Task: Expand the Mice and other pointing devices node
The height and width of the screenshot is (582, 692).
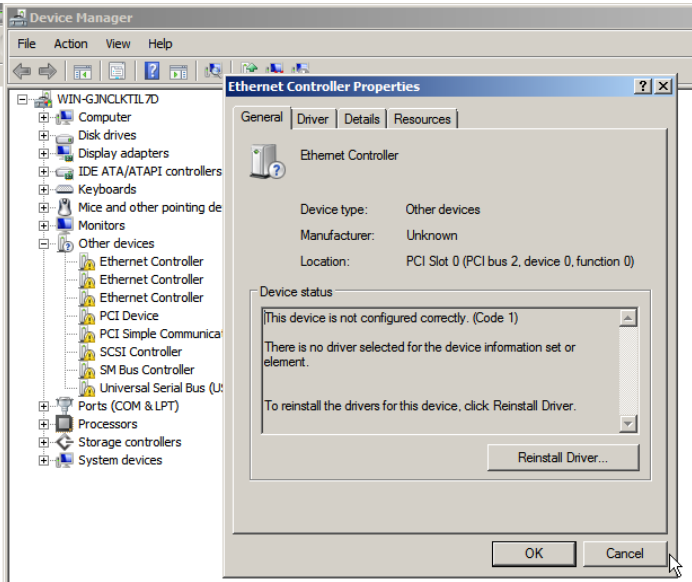Action: pos(43,207)
